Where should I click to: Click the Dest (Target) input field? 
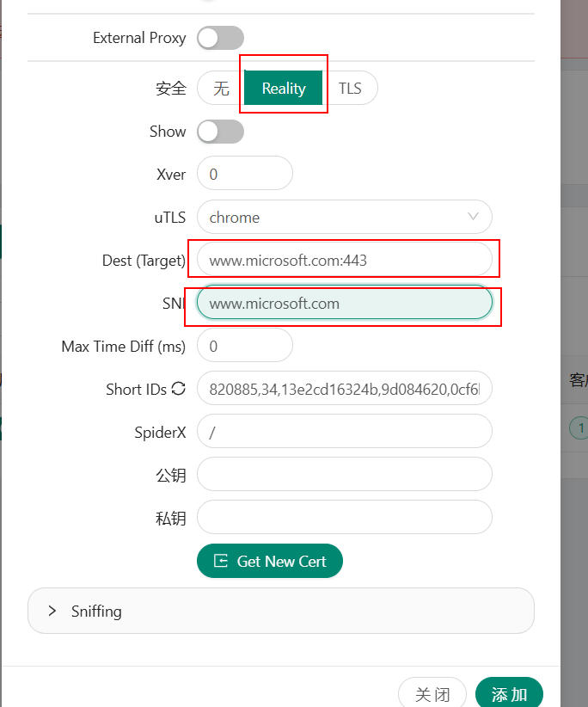point(344,260)
